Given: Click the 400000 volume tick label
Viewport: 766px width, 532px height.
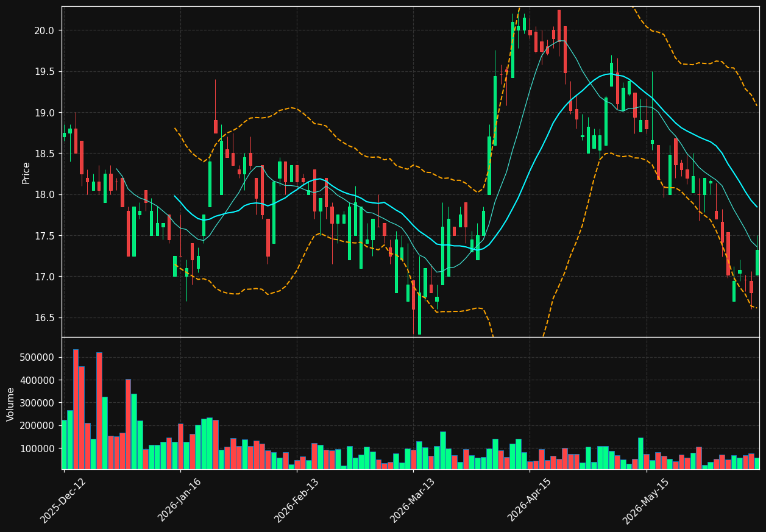Looking at the screenshot, I should [x=37, y=380].
